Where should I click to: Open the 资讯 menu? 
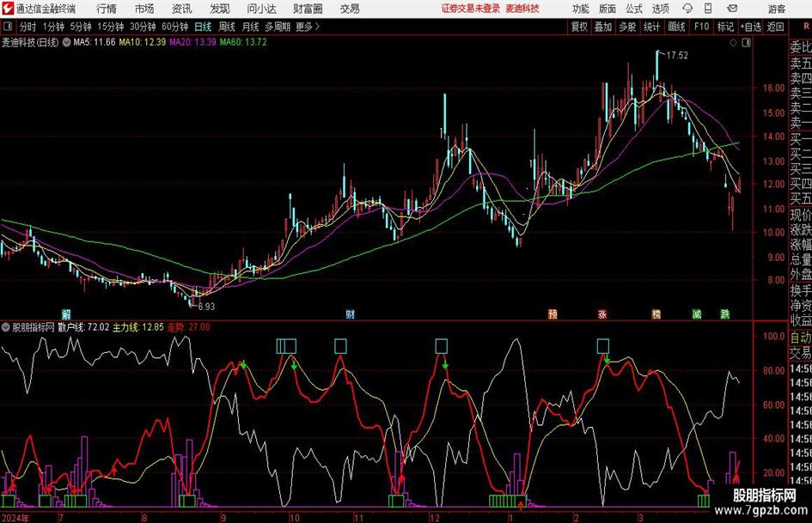tap(182, 9)
